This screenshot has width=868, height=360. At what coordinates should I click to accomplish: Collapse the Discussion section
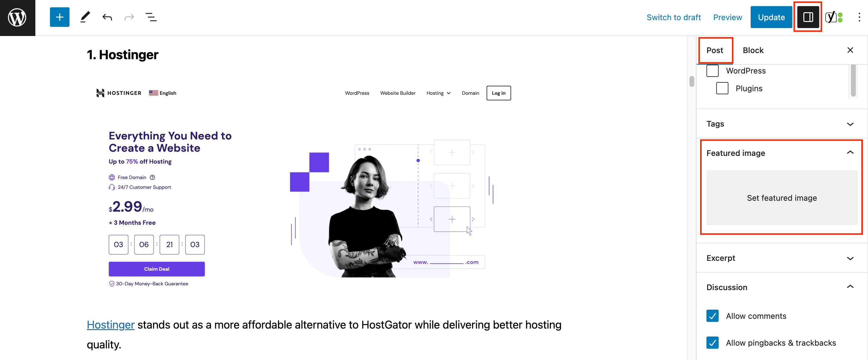pos(850,286)
